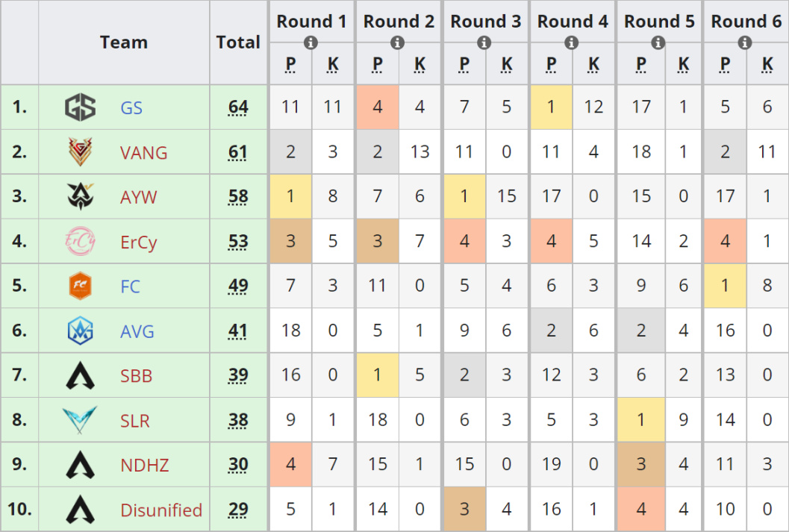Select the AYW team logo
Image resolution: width=789 pixels, height=532 pixels.
click(79, 196)
